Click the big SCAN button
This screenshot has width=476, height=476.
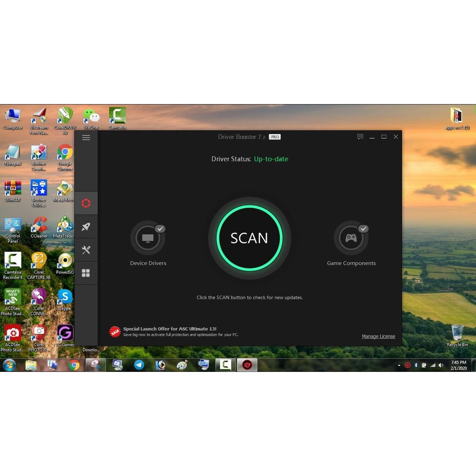click(x=250, y=238)
